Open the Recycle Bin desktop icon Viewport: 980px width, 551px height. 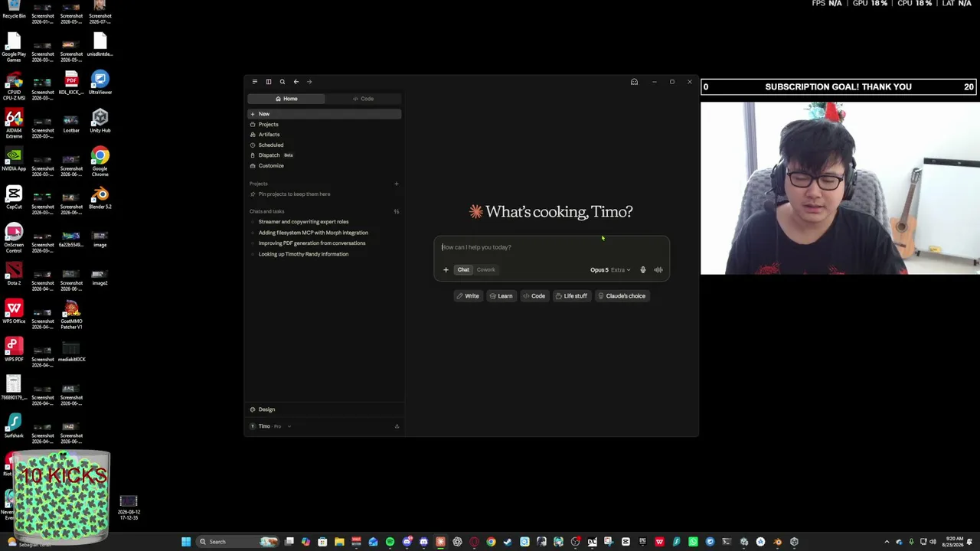[14, 10]
